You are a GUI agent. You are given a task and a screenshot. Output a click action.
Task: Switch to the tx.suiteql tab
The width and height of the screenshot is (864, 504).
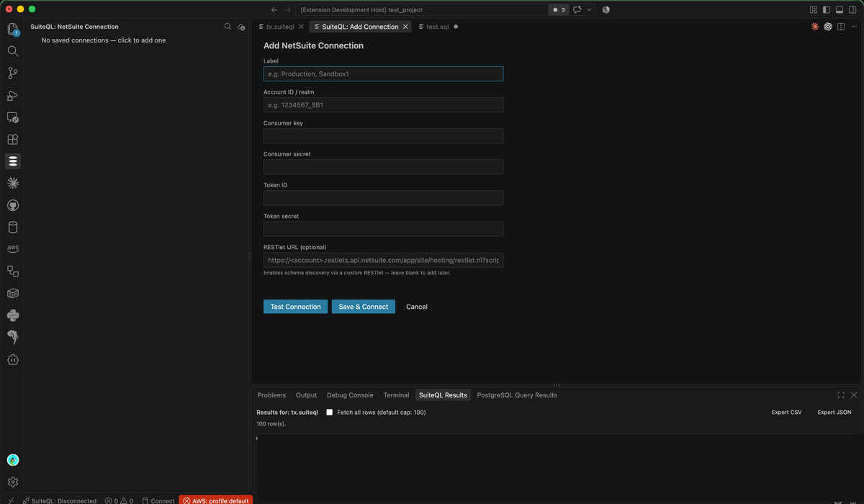(280, 27)
